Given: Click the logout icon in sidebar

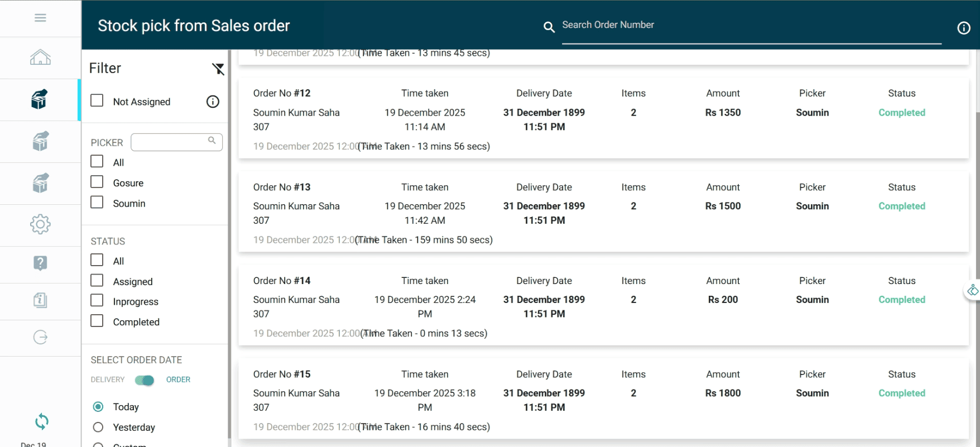Looking at the screenshot, I should pos(40,337).
